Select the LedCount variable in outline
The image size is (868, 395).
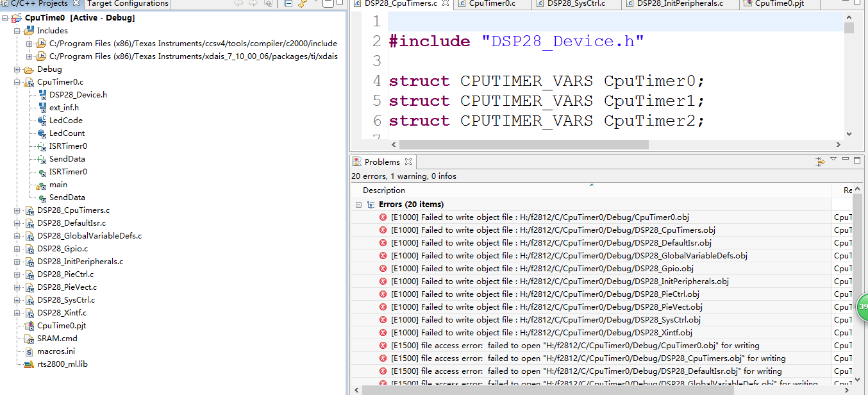tap(67, 133)
